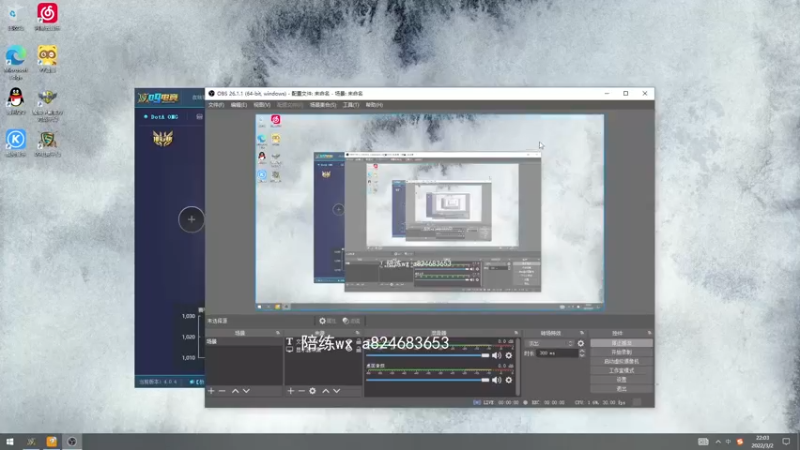
Task: Click the 09电竞 logo in the 09 platform window
Action: 158,97
